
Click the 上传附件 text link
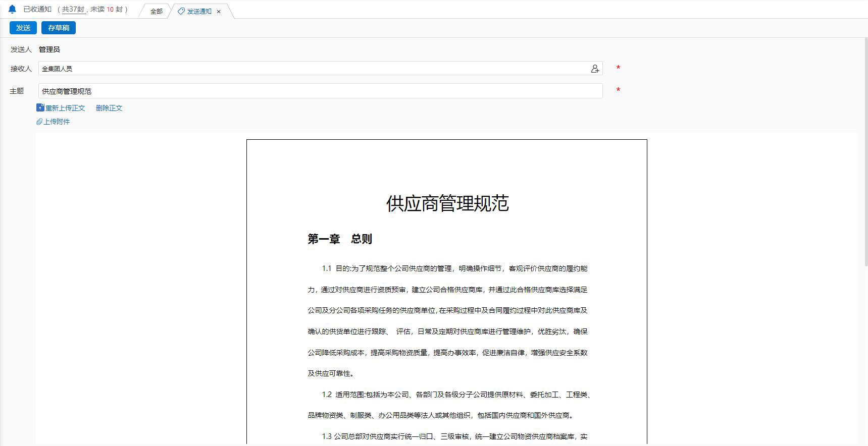click(x=57, y=122)
